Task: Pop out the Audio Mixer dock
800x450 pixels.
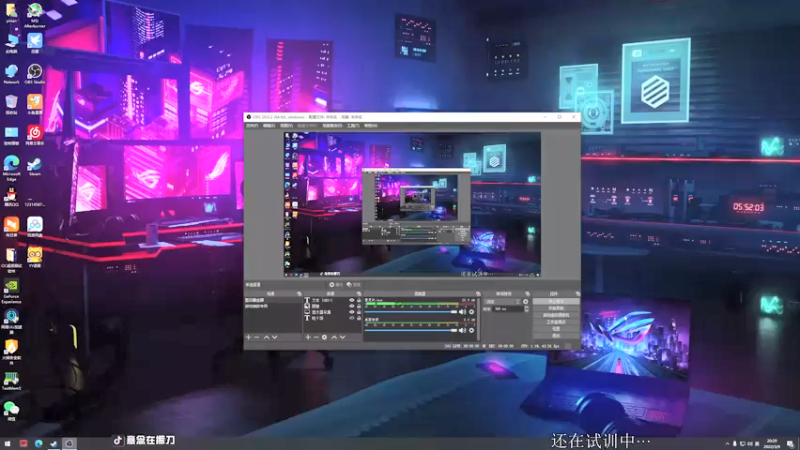Action: coord(478,294)
